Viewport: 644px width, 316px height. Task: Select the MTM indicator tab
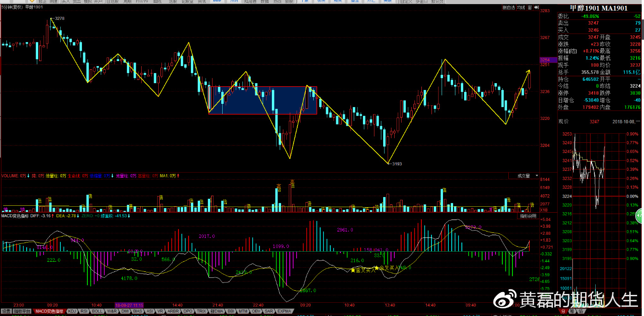coord(243,311)
